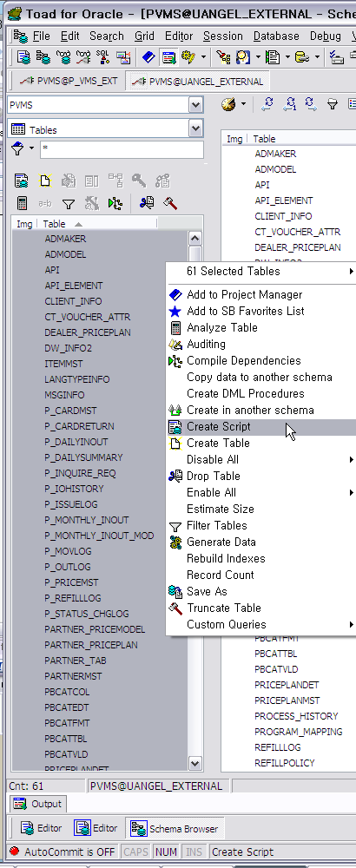
Task: Click the key icon in the left pane toolbar
Action: (139, 181)
